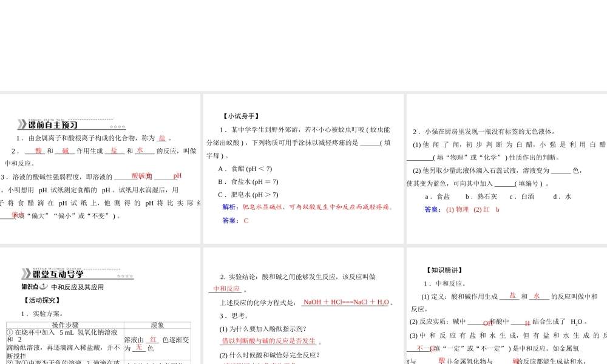607x364 pixels.
Task: Click the 1. 实验方案。 line
Action: click(42, 314)
